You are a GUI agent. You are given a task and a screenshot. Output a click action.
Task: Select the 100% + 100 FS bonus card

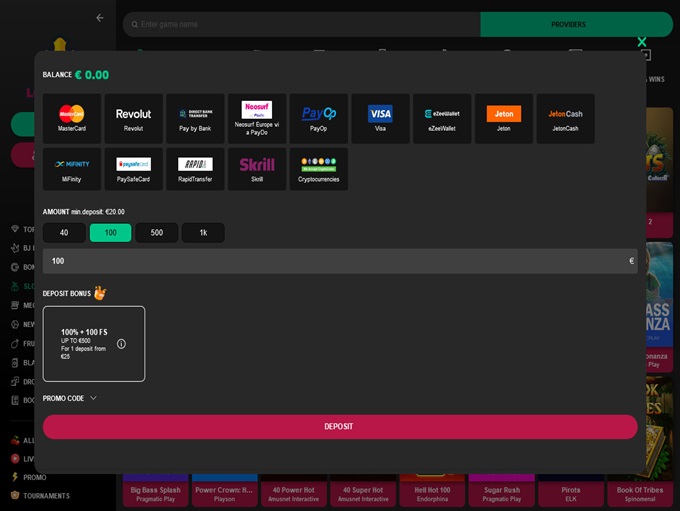(93, 343)
